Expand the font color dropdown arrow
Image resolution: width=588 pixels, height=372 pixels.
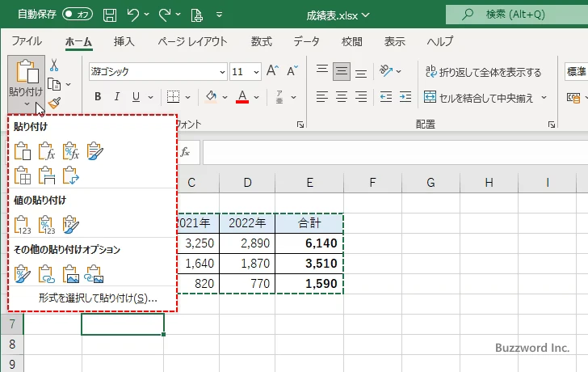[x=256, y=97]
